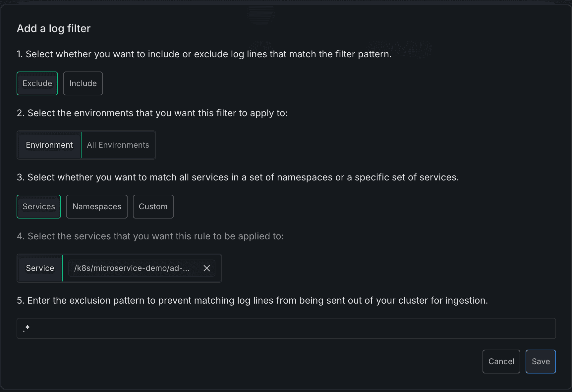Screen dimensions: 572x392
Task: Click the step 1 include or exclude instruction
Action: coord(204,54)
